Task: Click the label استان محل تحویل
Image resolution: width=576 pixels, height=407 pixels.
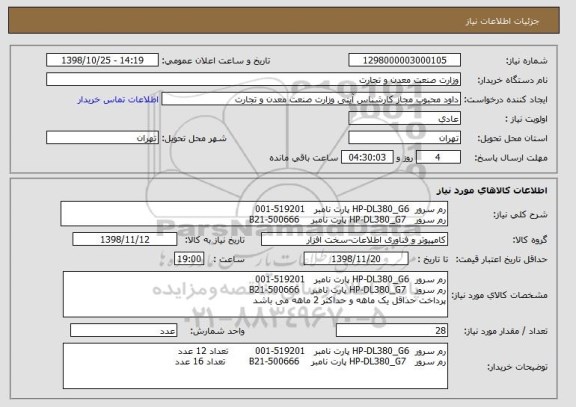Action: [512, 138]
